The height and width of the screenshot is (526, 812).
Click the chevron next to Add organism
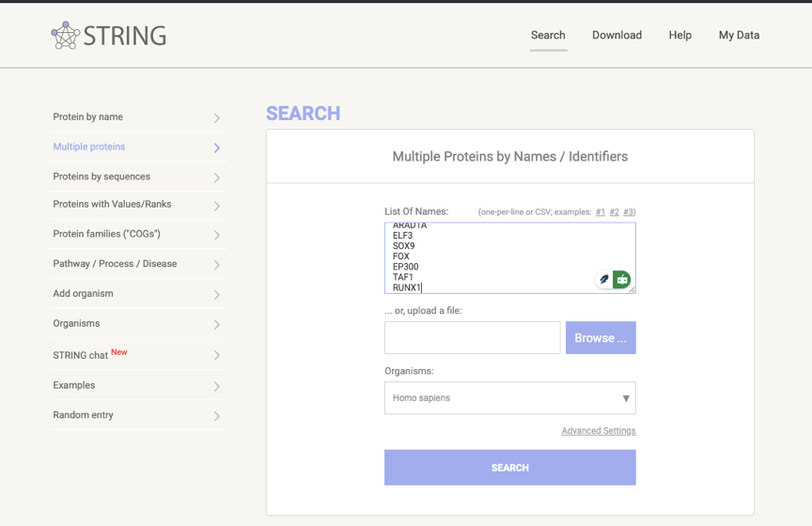coord(217,295)
